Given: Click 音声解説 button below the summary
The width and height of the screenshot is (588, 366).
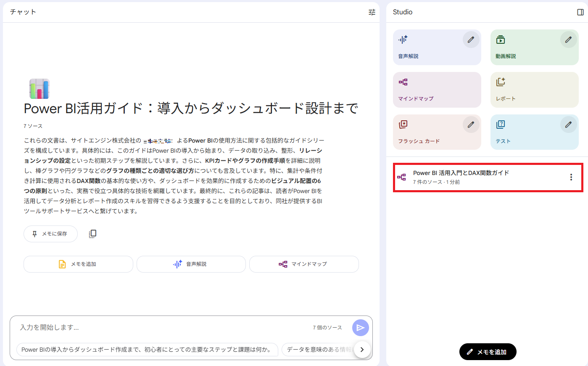Looking at the screenshot, I should tap(191, 264).
